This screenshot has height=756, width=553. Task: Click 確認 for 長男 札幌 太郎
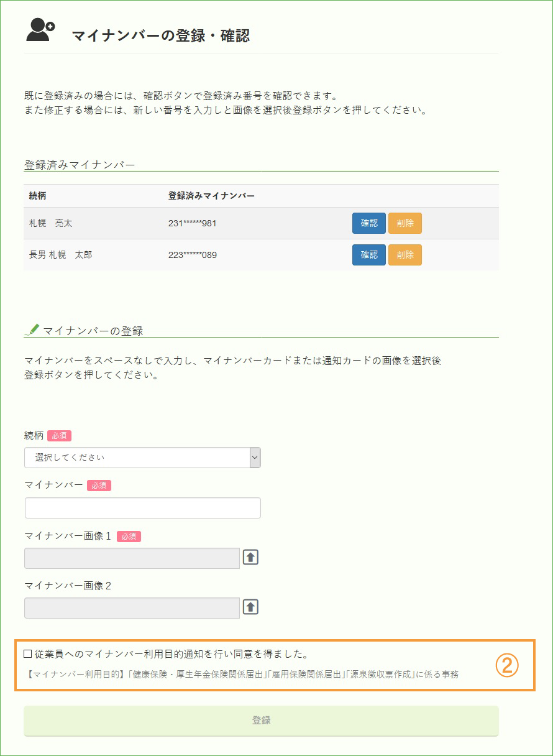pyautogui.click(x=369, y=255)
